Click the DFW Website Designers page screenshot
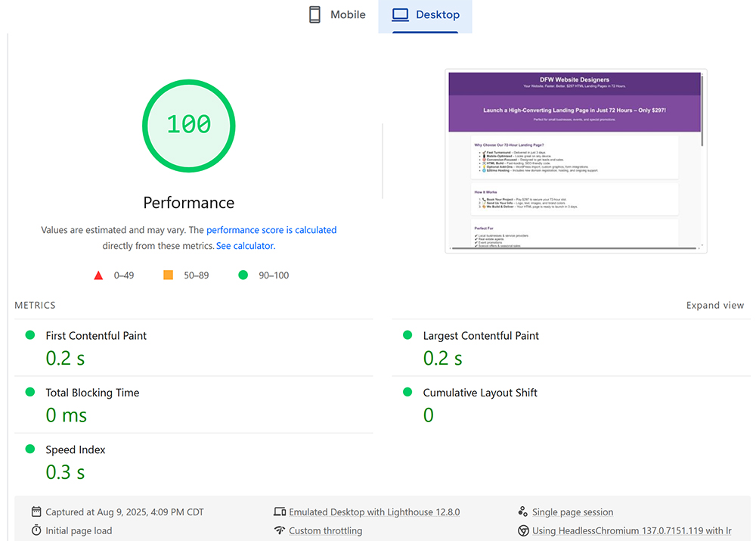 coord(576,160)
